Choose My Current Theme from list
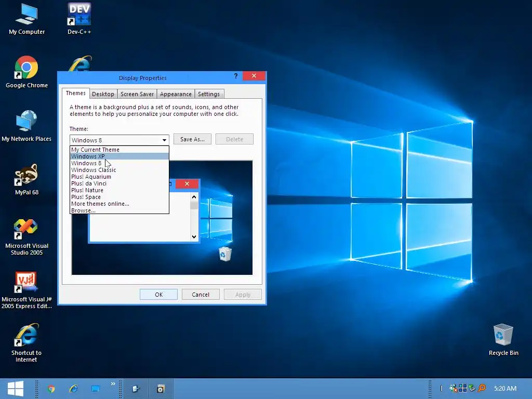 [x=119, y=150]
